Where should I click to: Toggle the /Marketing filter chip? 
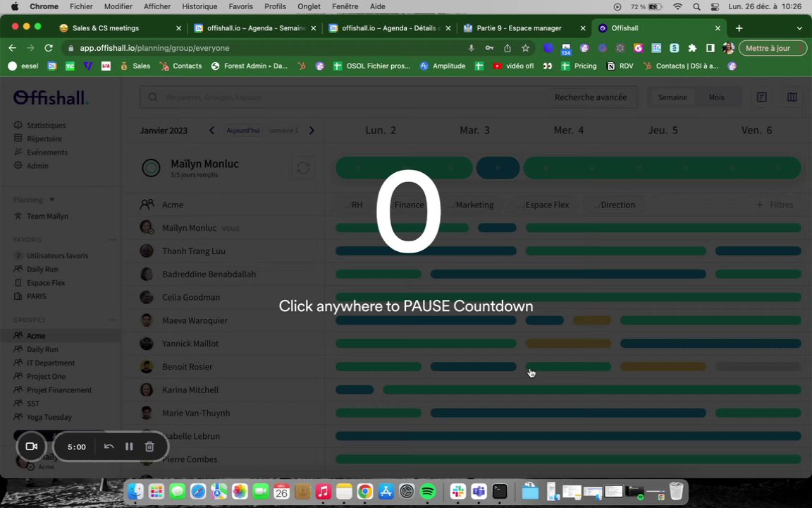(x=472, y=205)
